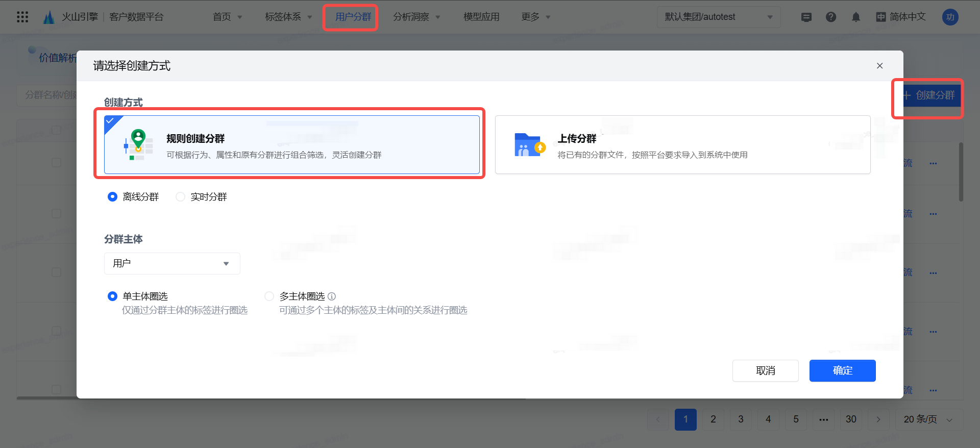Select the 多主体圈选 radio option

tap(269, 296)
